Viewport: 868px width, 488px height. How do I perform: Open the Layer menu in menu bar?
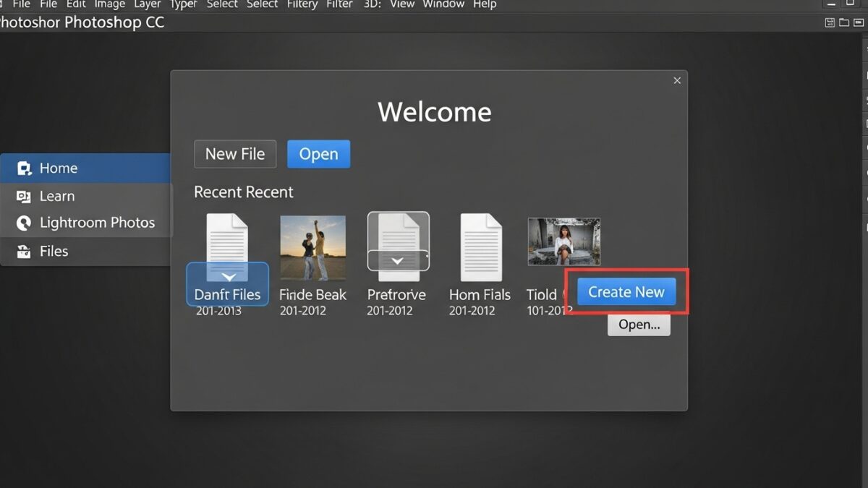coord(147,4)
